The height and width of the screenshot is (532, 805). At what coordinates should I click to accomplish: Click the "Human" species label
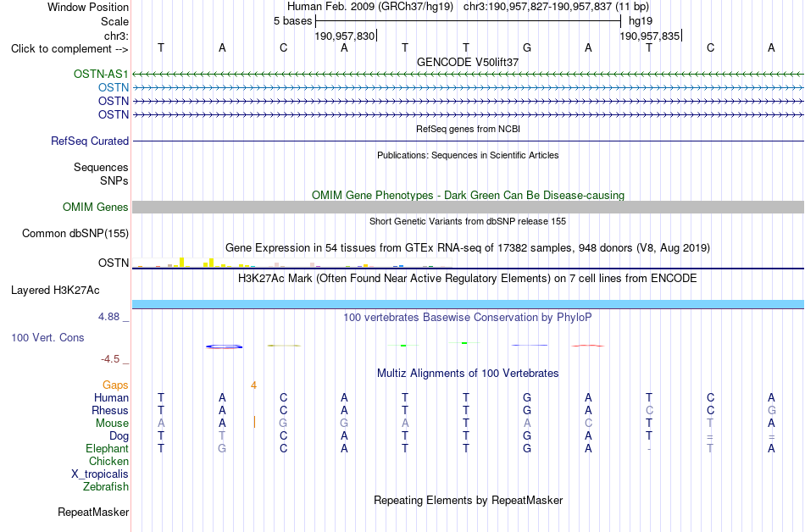111,397
